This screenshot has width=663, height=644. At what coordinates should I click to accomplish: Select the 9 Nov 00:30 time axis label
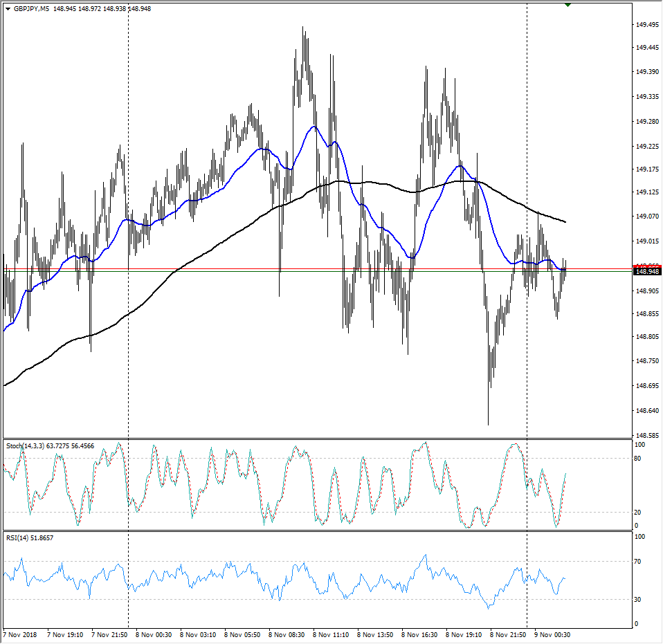click(554, 634)
